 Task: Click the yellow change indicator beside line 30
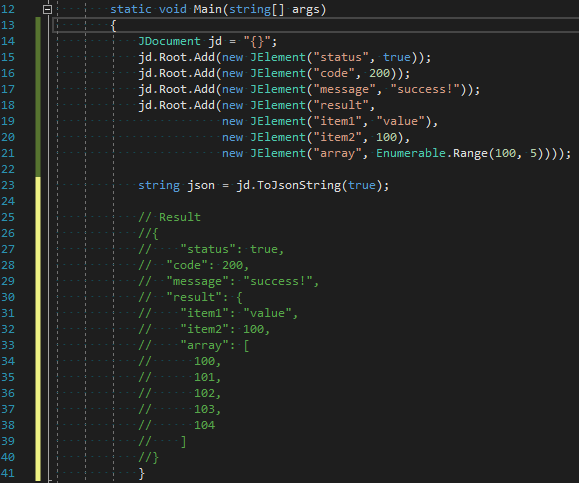[x=38, y=297]
